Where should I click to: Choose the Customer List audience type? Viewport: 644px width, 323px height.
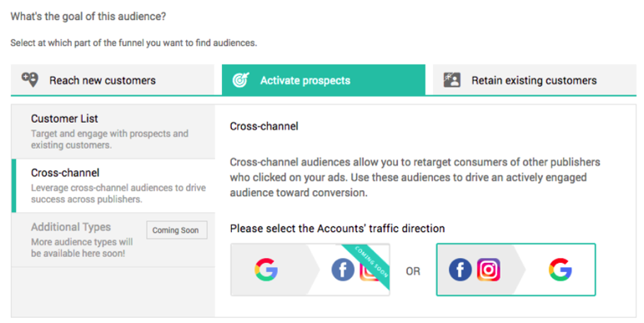(x=113, y=132)
